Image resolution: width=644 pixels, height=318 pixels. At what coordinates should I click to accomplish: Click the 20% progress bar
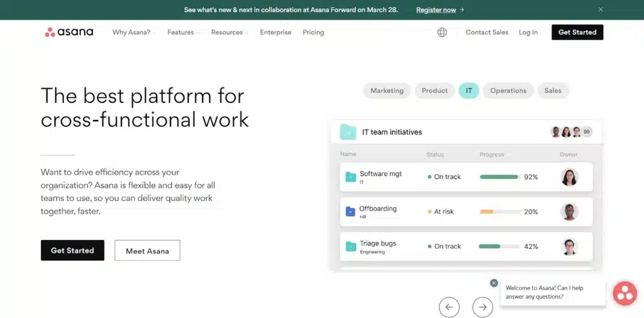pos(499,212)
